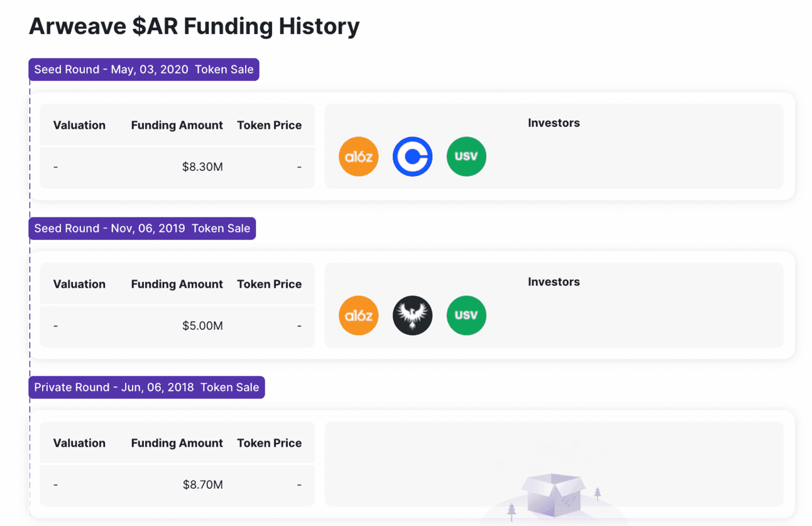Screen dimensions: 812x526
Task: Click Investors heading in Nov 2019 round
Action: 554,282
